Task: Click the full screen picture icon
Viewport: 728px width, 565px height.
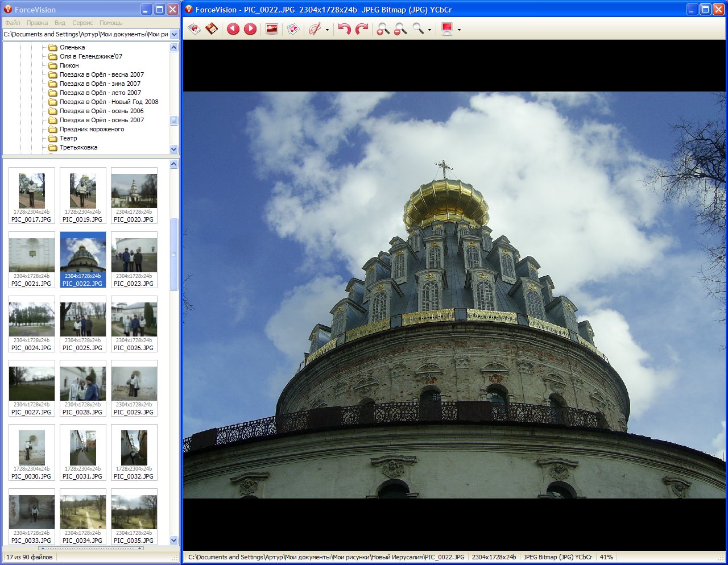Action: 272,29
